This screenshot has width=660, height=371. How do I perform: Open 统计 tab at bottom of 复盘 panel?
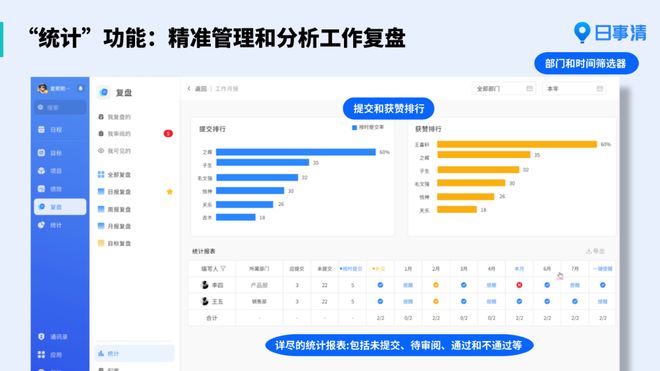135,353
